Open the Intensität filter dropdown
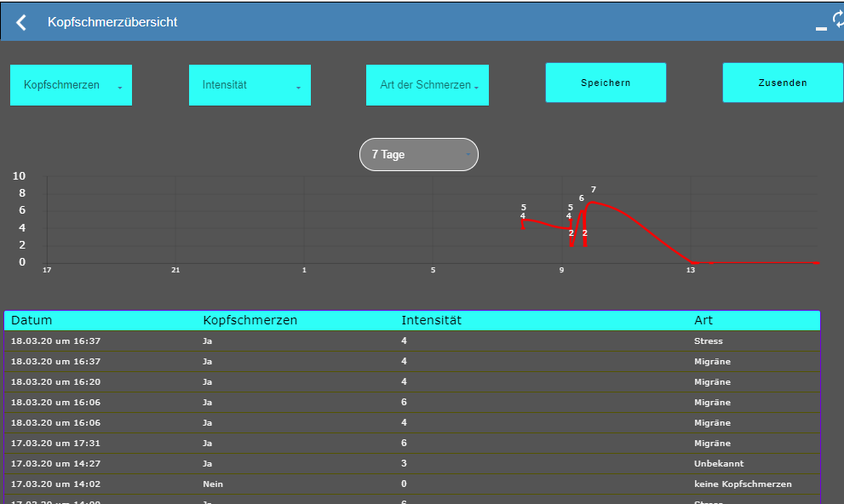The width and height of the screenshot is (844, 504). pyautogui.click(x=250, y=85)
